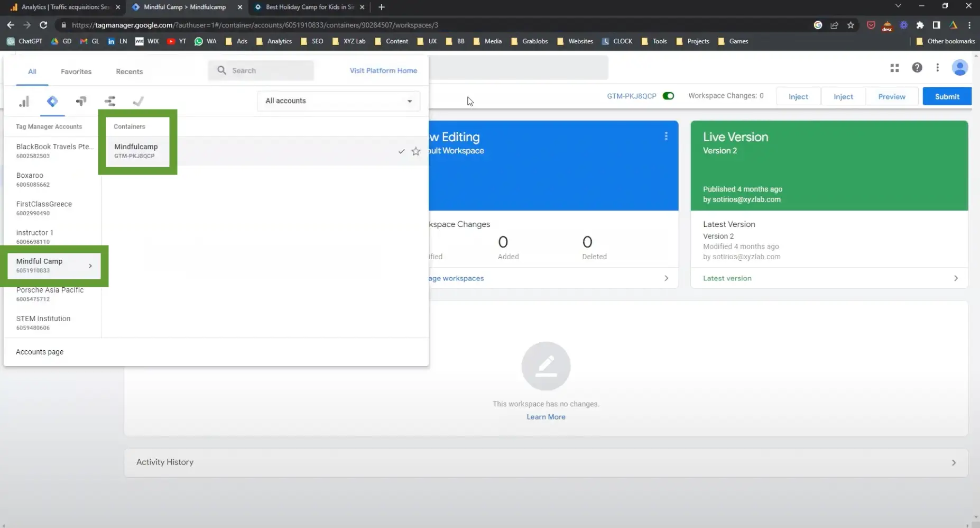Select the Surveys checkmark product icon
Viewport: 980px width, 528px height.
point(138,101)
